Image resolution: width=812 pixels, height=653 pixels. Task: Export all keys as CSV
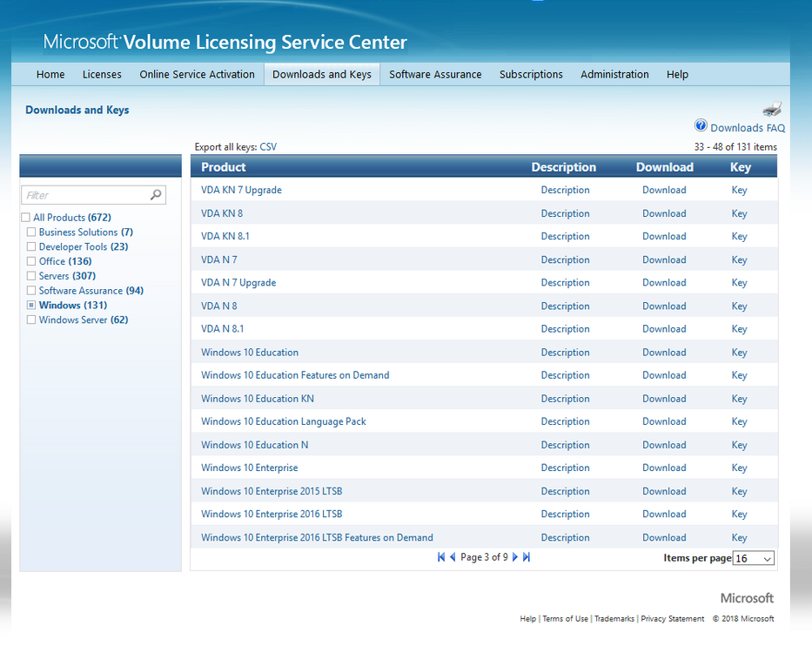(x=268, y=146)
